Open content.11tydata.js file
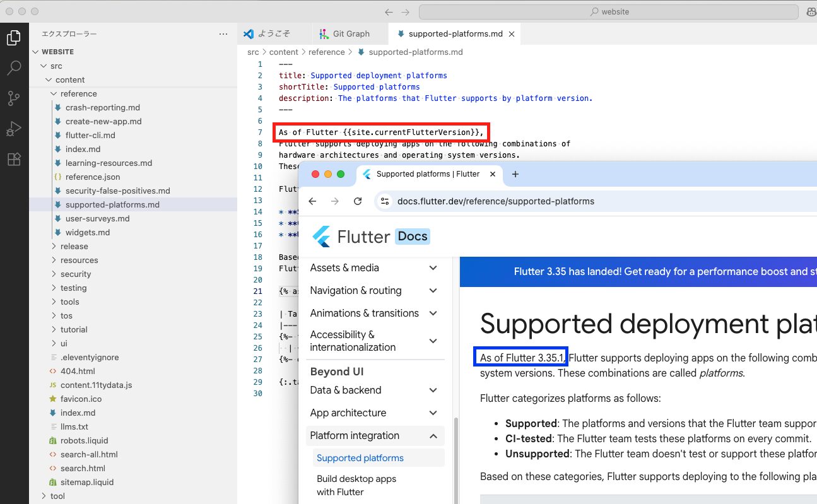Image resolution: width=817 pixels, height=504 pixels. [132, 385]
